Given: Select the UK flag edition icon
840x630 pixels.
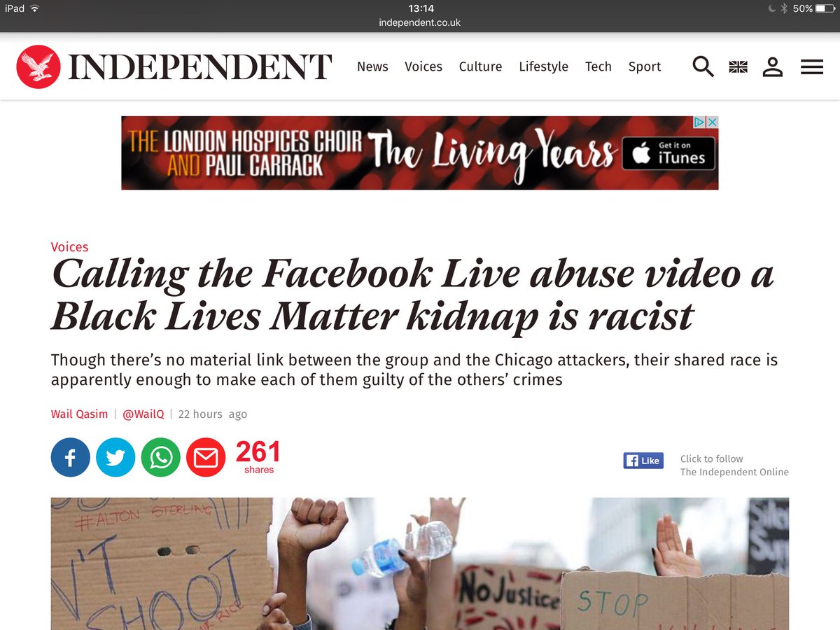Looking at the screenshot, I should coord(738,67).
